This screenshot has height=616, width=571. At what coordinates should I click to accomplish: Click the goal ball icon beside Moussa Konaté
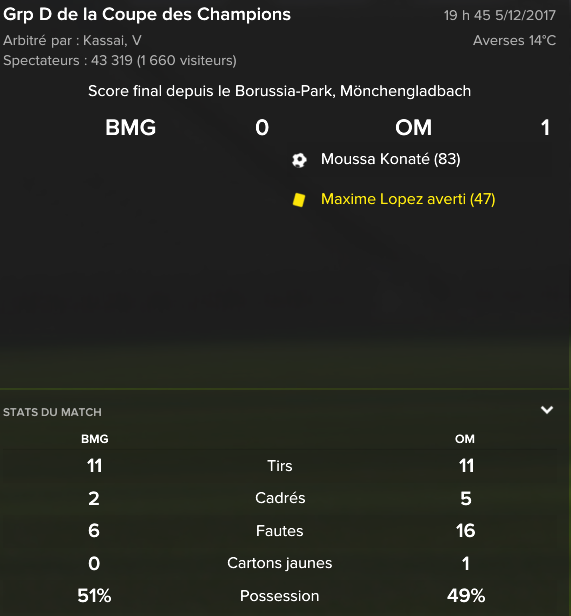(299, 160)
